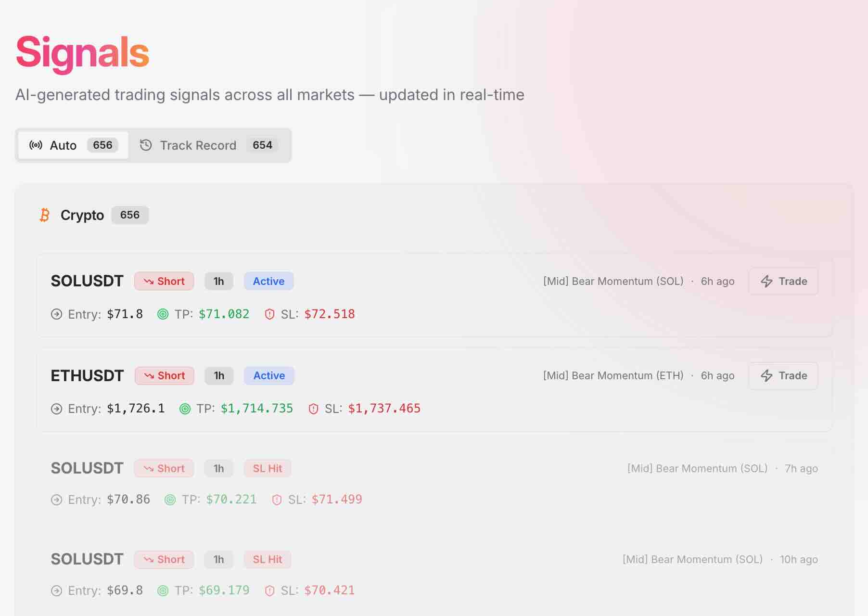Click shield icon beside SL $71.499
Image resolution: width=868 pixels, height=616 pixels.
tap(277, 500)
